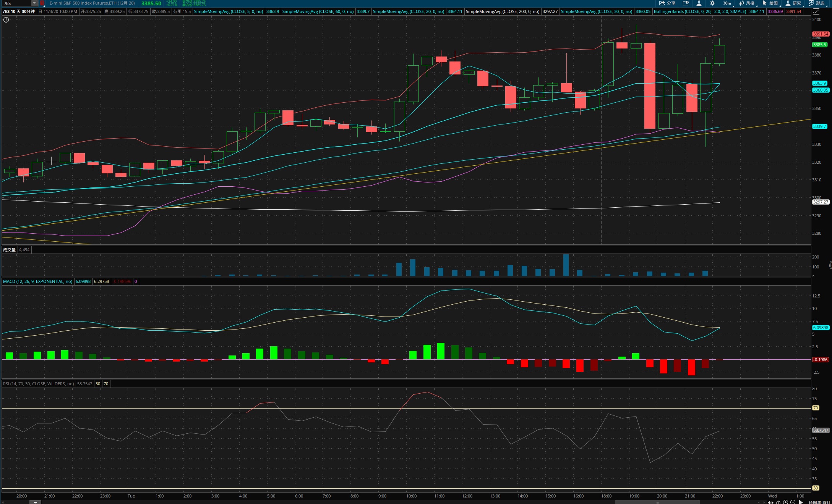Viewport: 832px width, 504px height.
Task: Click the red link indicator beside symbol box
Action: click(42, 3)
